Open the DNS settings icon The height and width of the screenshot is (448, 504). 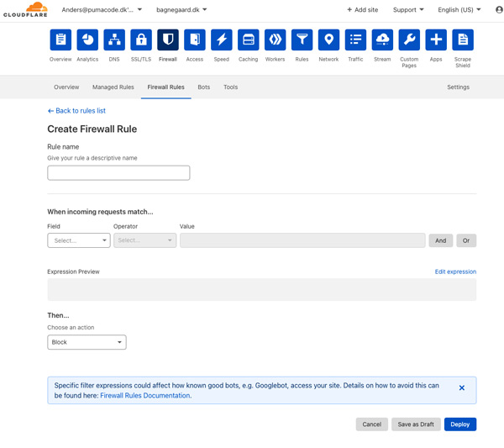114,40
